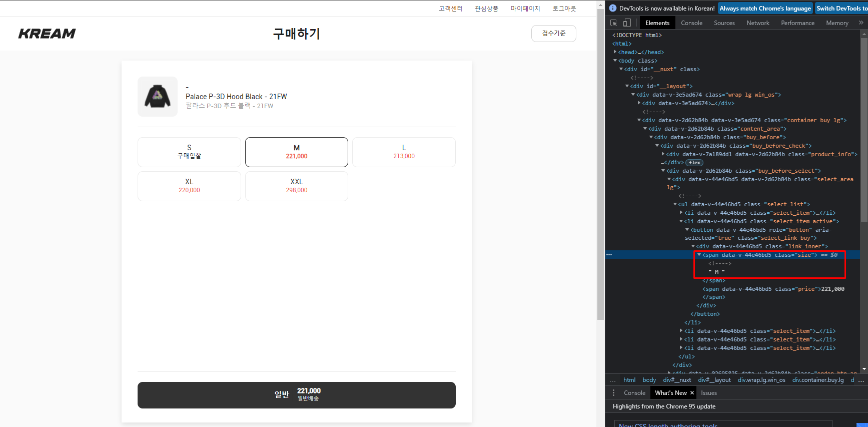Click the 로그아웃 link

(x=564, y=9)
